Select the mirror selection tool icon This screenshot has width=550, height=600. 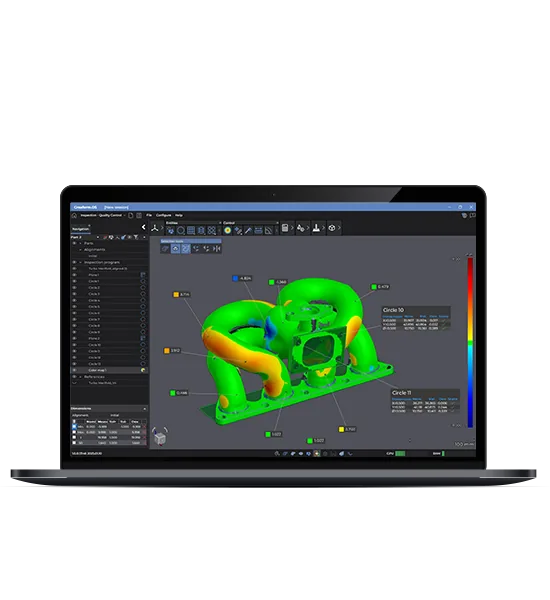pyautogui.click(x=217, y=249)
